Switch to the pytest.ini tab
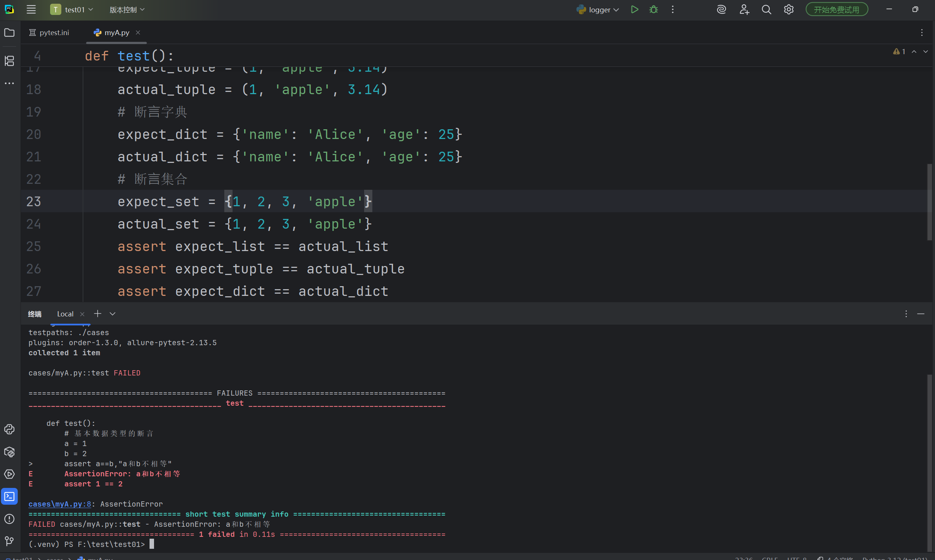Screen dimensions: 935x560 coord(49,33)
